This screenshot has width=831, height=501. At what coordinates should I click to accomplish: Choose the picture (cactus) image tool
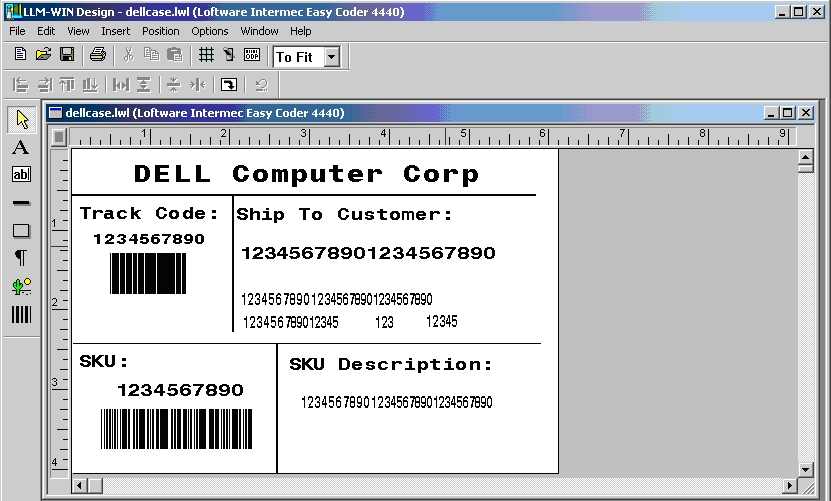tap(20, 287)
